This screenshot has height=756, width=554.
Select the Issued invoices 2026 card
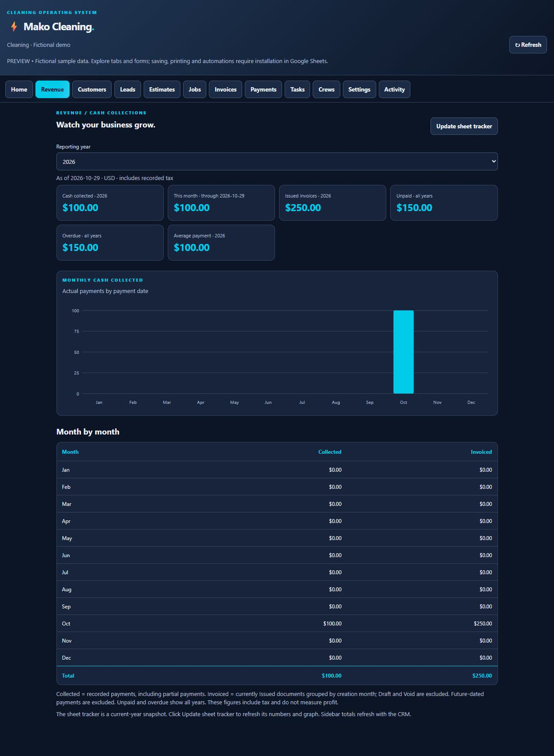pyautogui.click(x=332, y=203)
